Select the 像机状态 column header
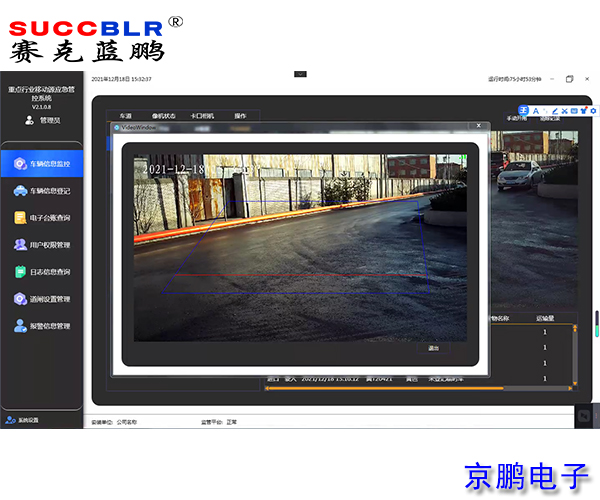Screen dimensions: 600x500 [x=163, y=116]
